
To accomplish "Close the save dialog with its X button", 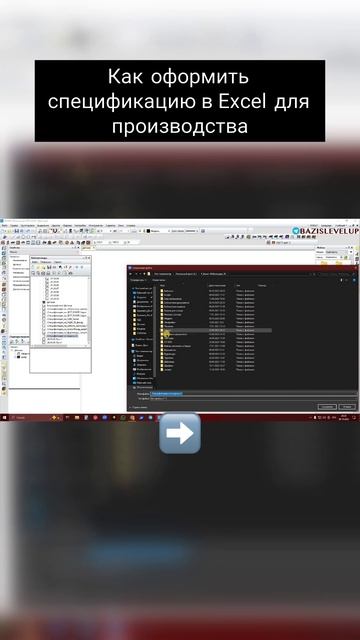I will click(355, 267).
